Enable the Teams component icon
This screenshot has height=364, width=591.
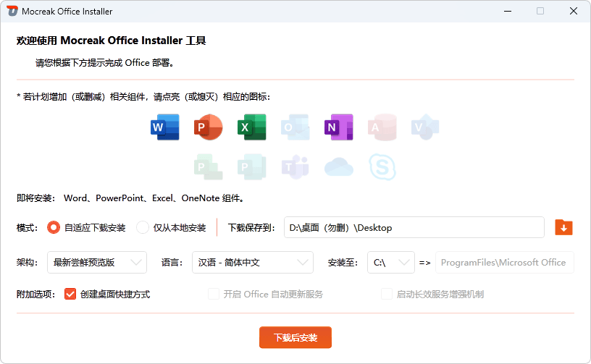(295, 166)
